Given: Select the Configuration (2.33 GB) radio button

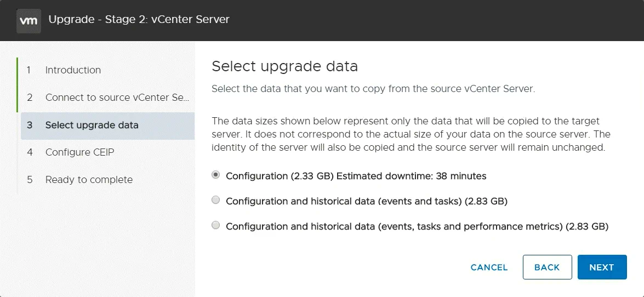Looking at the screenshot, I should [216, 175].
